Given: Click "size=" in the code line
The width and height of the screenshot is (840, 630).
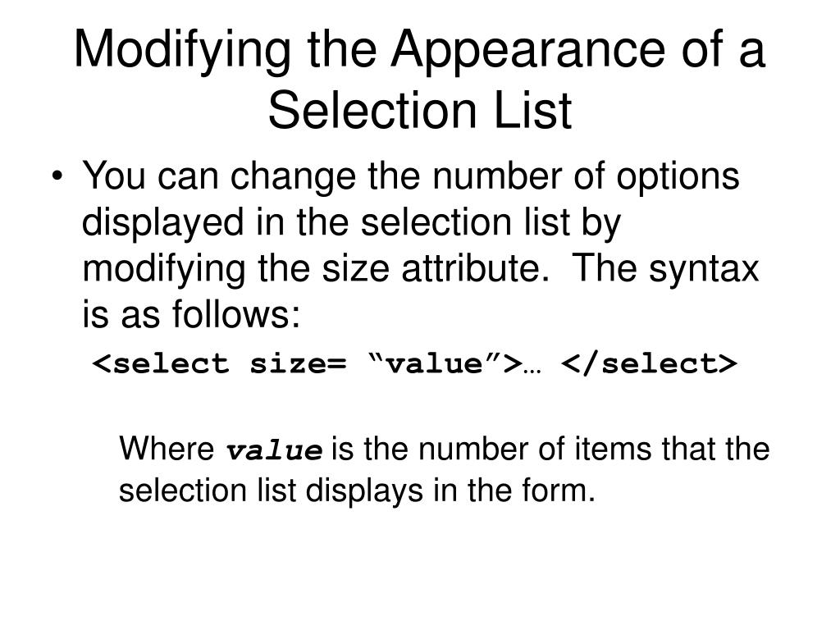Looking at the screenshot, I should pyautogui.click(x=299, y=363).
